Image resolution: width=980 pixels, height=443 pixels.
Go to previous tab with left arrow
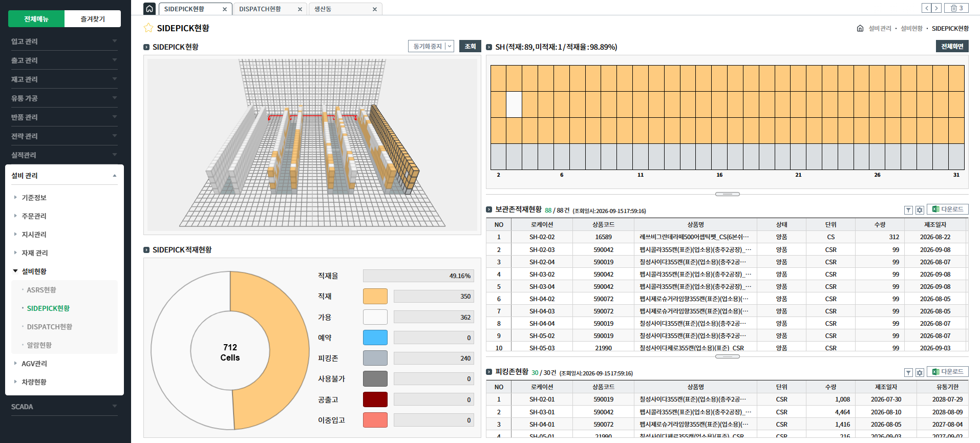point(926,8)
